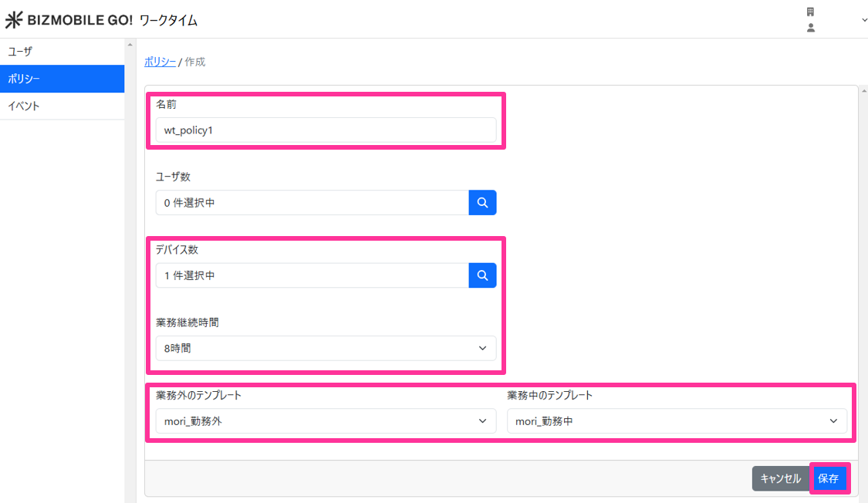Open device search with magnifier button for デバイス数

click(x=482, y=275)
